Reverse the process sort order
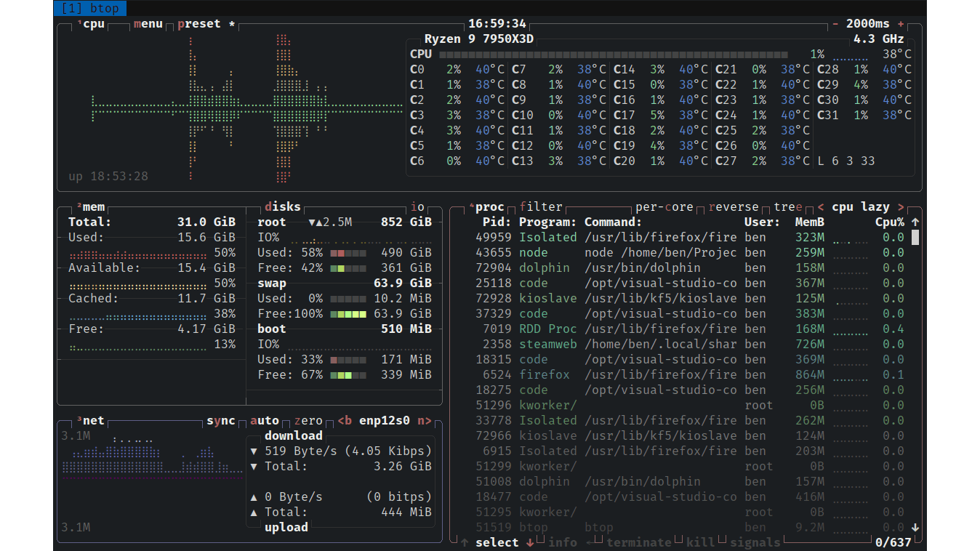This screenshot has width=980, height=551. tap(734, 207)
